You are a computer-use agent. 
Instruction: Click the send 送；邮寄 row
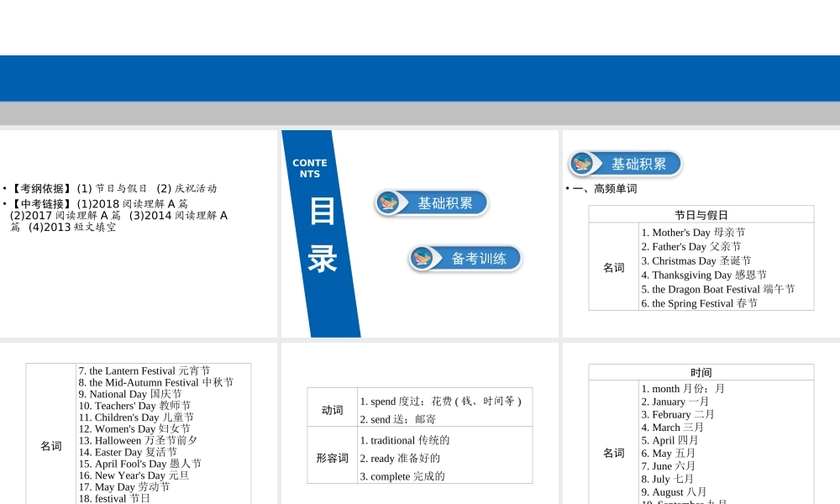[x=397, y=419]
